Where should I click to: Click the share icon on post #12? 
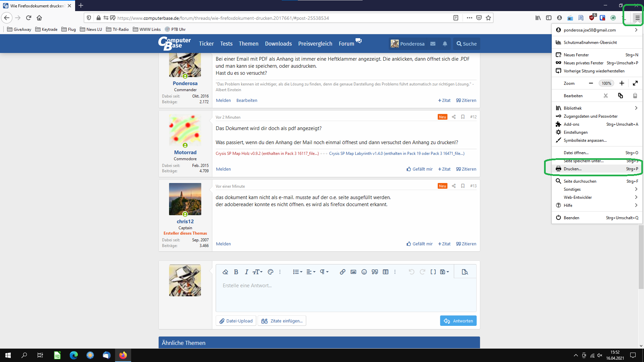tap(453, 117)
